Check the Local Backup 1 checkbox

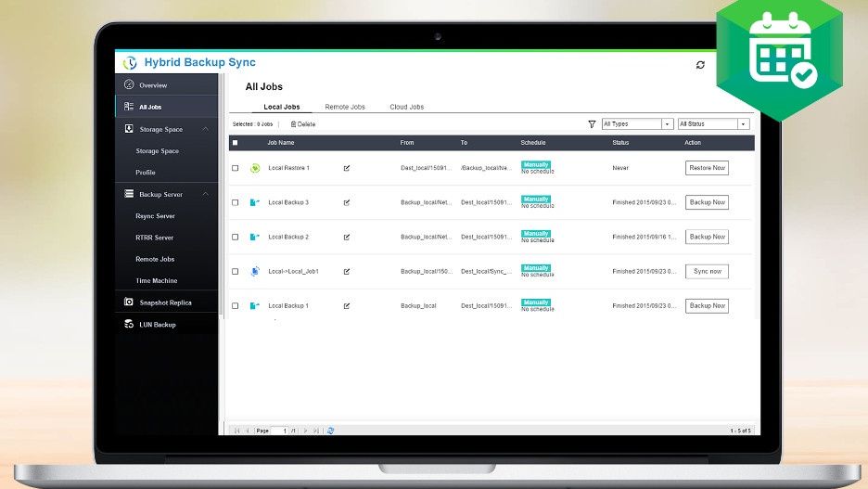[x=236, y=306]
